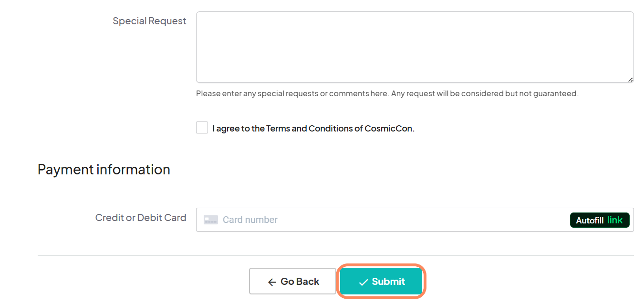Screen dimensions: 644x303
Task: Click the gray credit card icon
Action: tap(210, 220)
